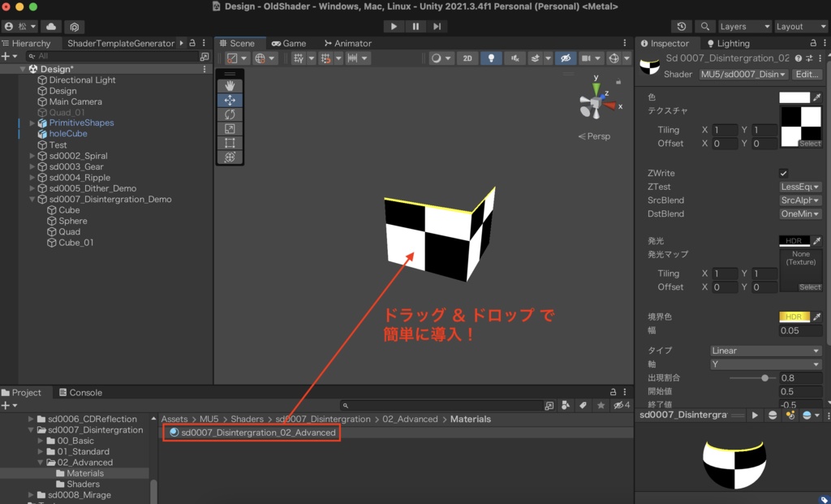Viewport: 831px width, 504px height.
Task: Click the Unity Cloud collaborate icon
Action: [x=50, y=26]
